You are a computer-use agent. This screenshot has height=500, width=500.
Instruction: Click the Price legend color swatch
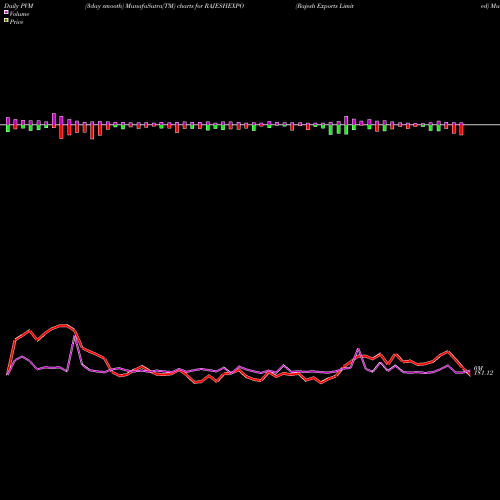[x=6, y=21]
